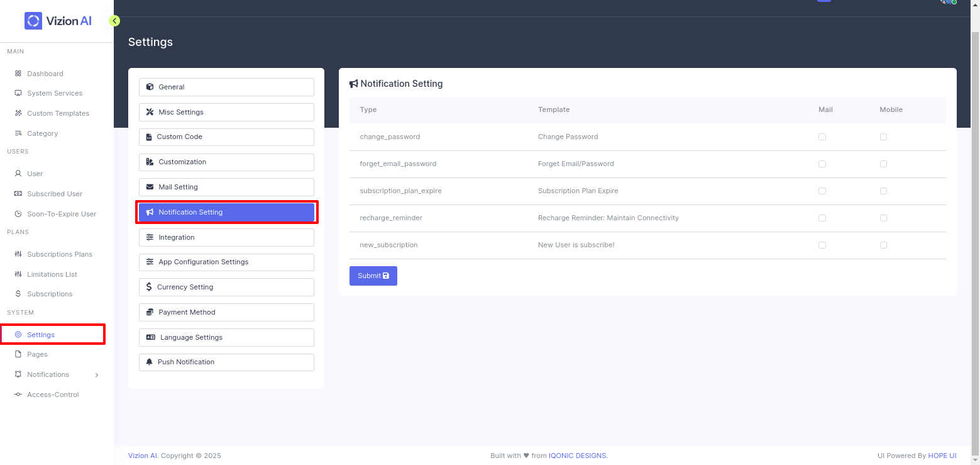Open the user profile avatar menu
The height and width of the screenshot is (465, 980).
(x=947, y=2)
